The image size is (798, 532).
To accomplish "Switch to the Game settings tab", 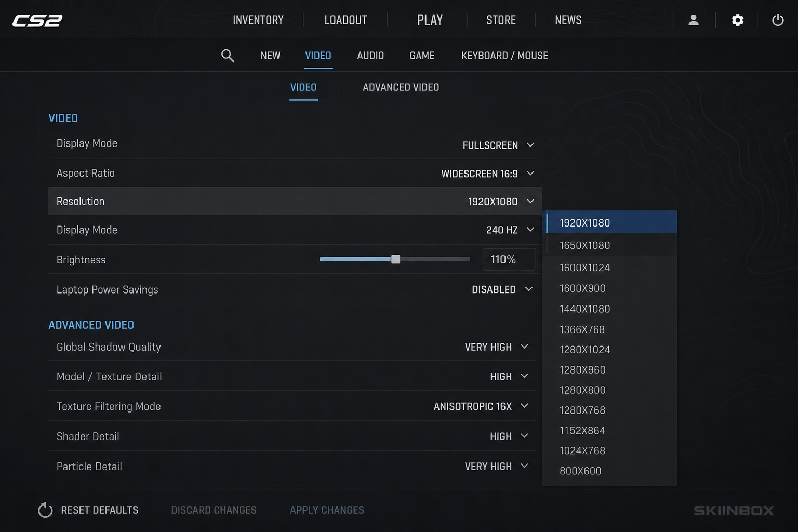I will 422,56.
